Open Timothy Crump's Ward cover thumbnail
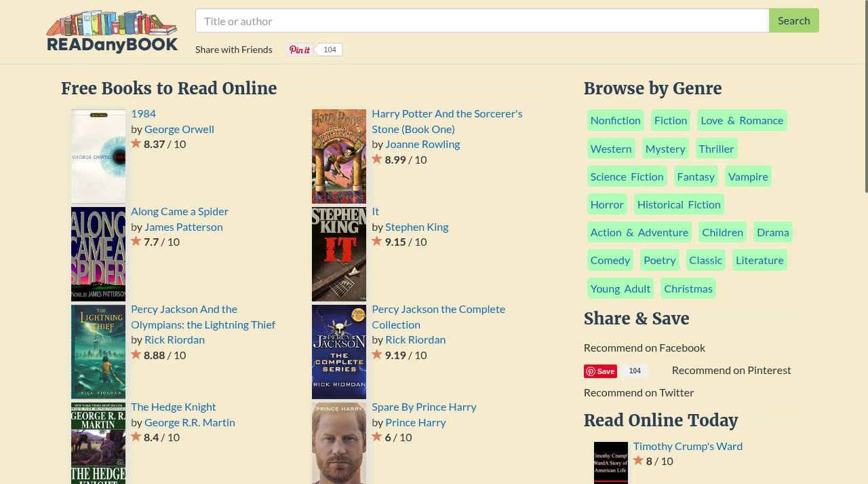 611,463
